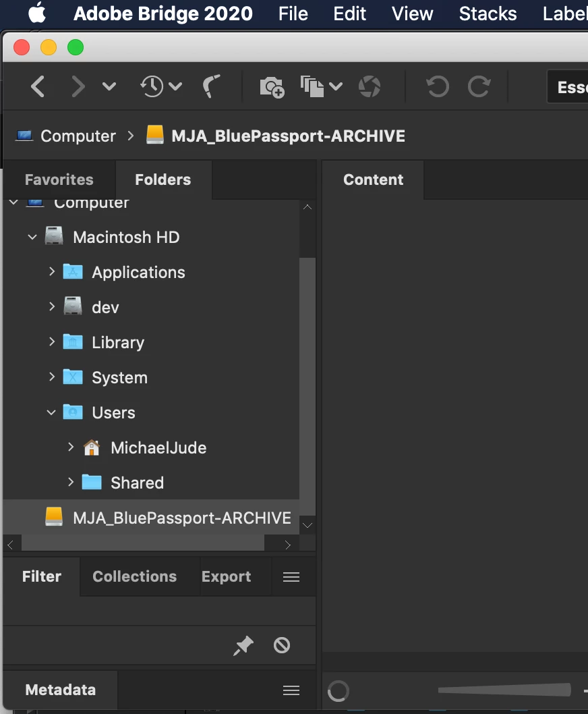Viewport: 588px width, 714px height.
Task: Click the horizontal scroll left arrow
Action: [x=11, y=545]
